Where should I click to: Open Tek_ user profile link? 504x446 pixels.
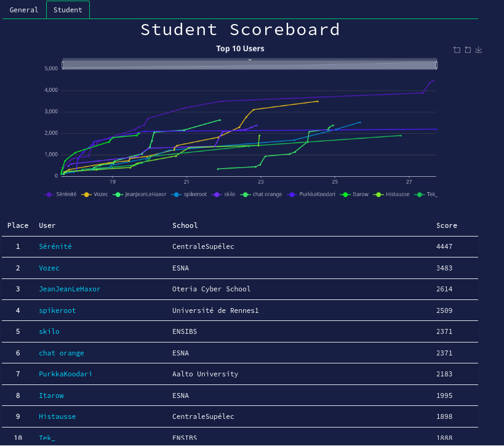47,438
